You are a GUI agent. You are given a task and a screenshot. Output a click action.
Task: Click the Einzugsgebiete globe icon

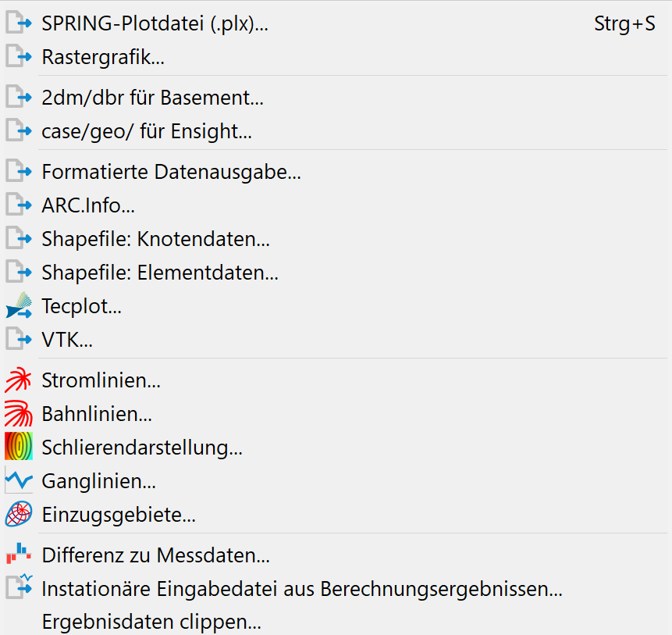pyautogui.click(x=19, y=514)
